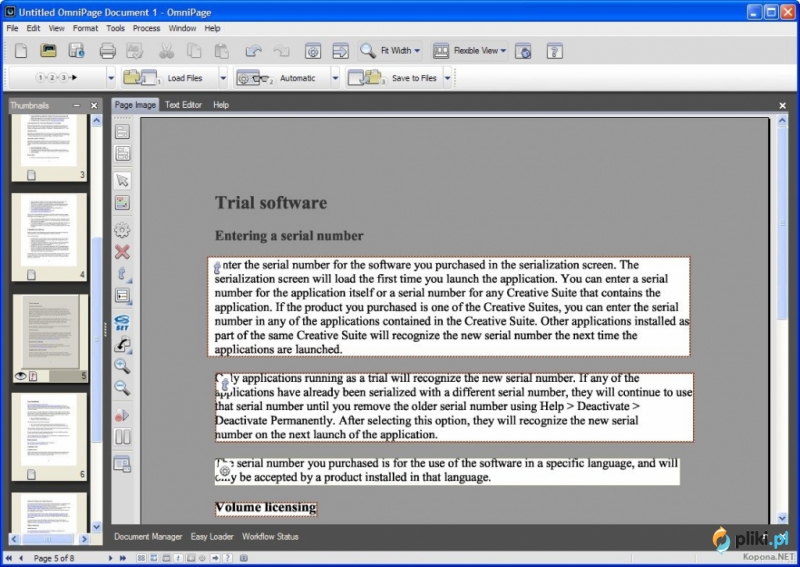This screenshot has height=567, width=800.
Task: Click the status bar right-arrow icon
Action: (x=215, y=558)
